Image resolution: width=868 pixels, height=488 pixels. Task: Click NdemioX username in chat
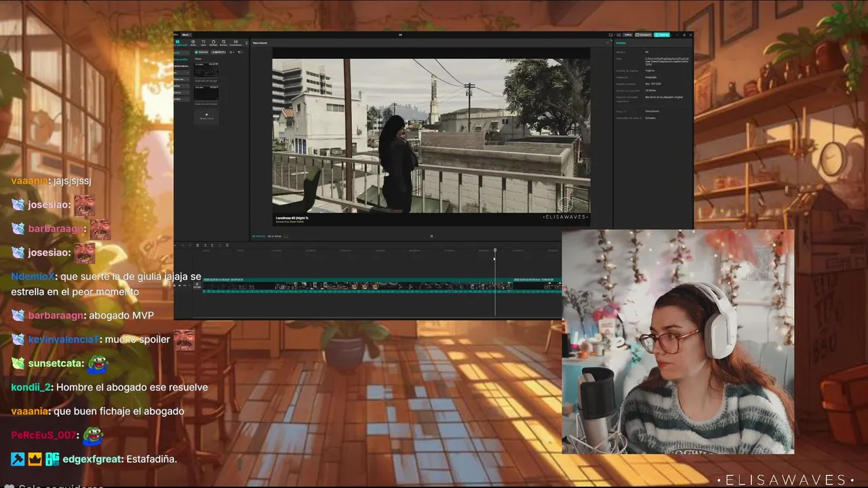[x=34, y=277]
